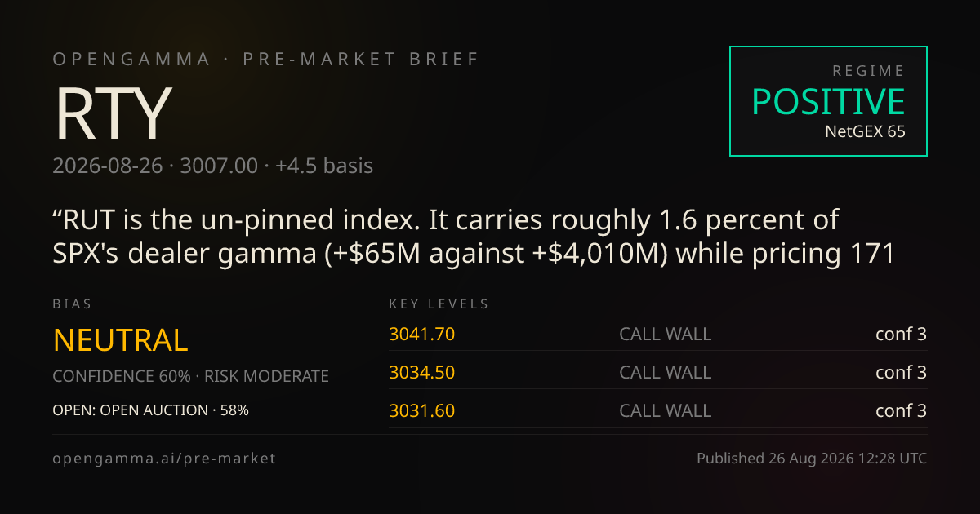This screenshot has width=980, height=514.
Task: Click the OPEN: OPEN AUCTION · 58% line
Action: [151, 410]
